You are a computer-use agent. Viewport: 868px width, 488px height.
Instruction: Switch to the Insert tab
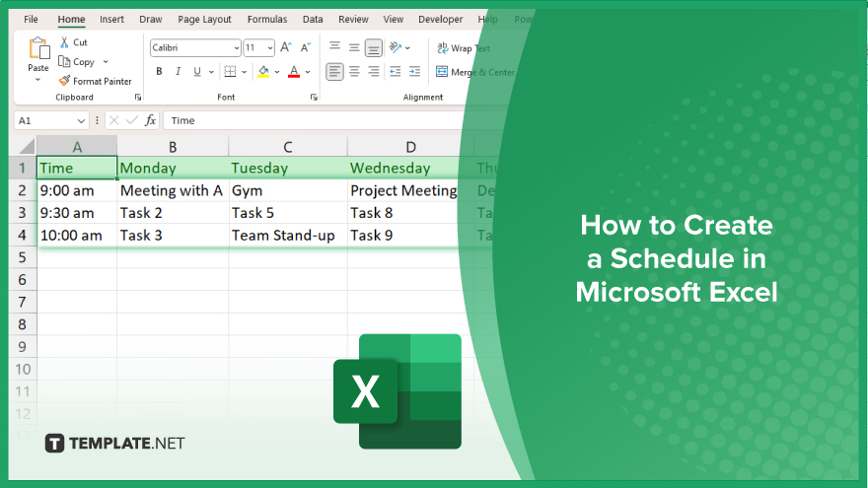click(x=111, y=20)
